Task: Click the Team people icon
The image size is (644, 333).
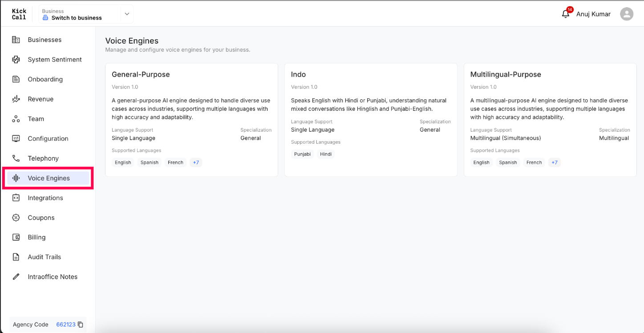Action: (x=16, y=119)
